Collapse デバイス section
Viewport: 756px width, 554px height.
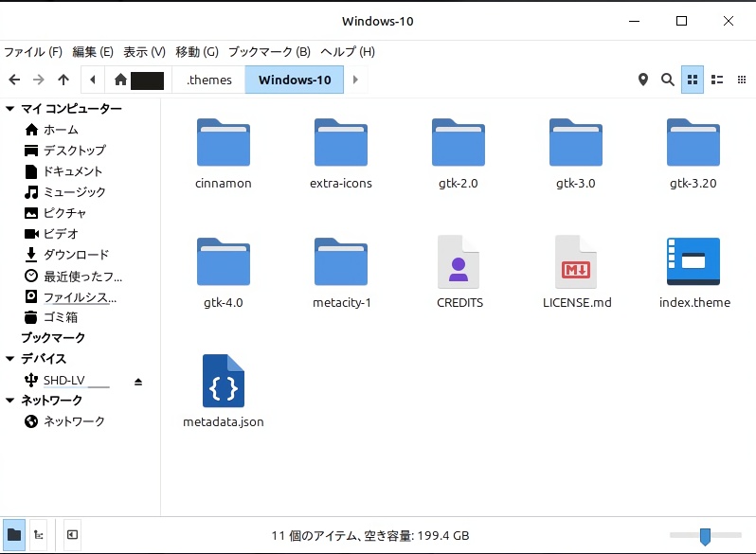(9, 358)
